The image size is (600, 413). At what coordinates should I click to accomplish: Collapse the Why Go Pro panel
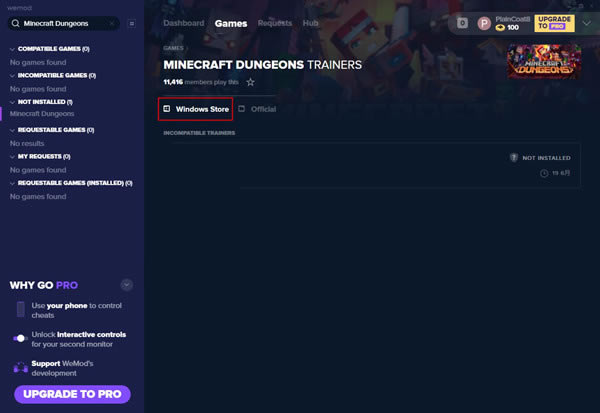(126, 285)
